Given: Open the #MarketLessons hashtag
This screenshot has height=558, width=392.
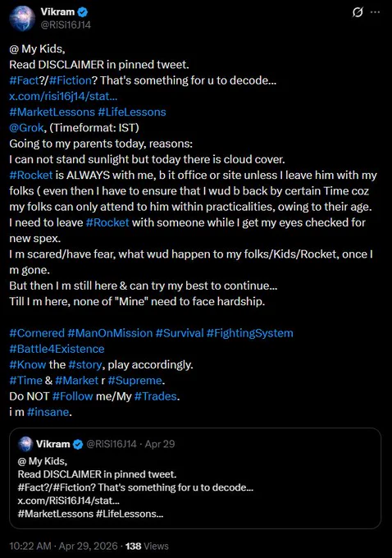Looking at the screenshot, I should click(52, 112).
